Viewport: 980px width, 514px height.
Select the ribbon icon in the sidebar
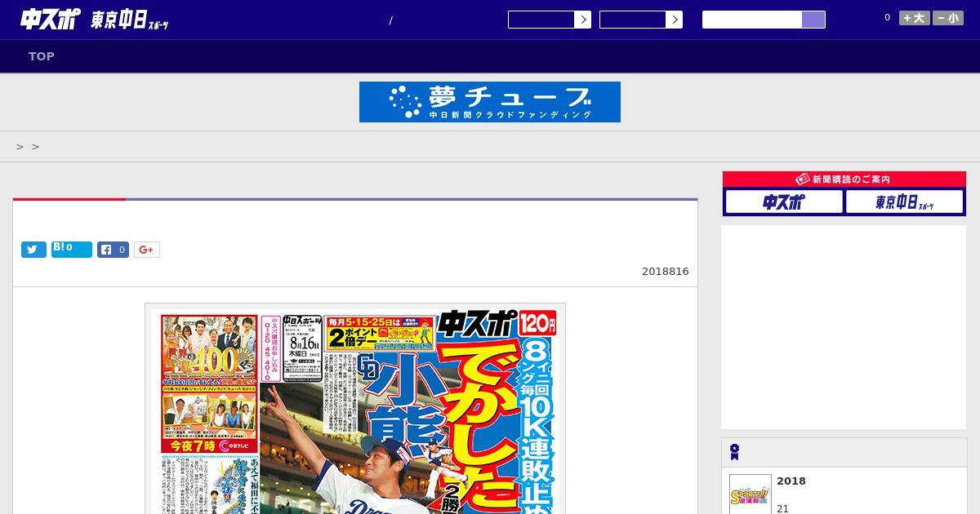(x=734, y=452)
